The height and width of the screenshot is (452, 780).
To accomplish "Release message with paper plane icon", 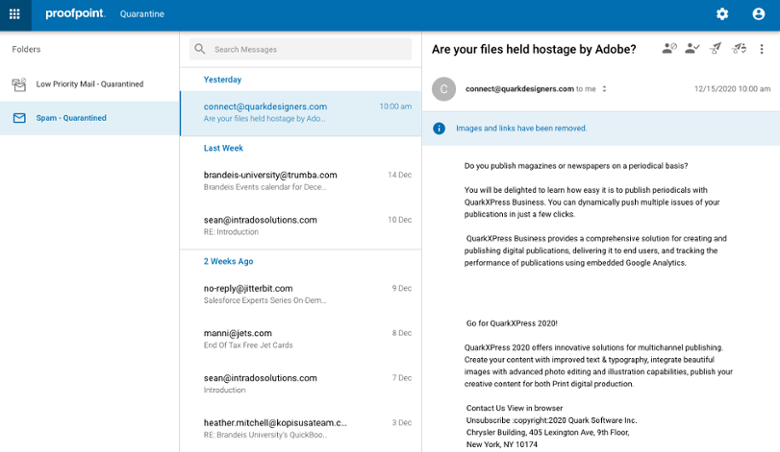I will coord(715,48).
